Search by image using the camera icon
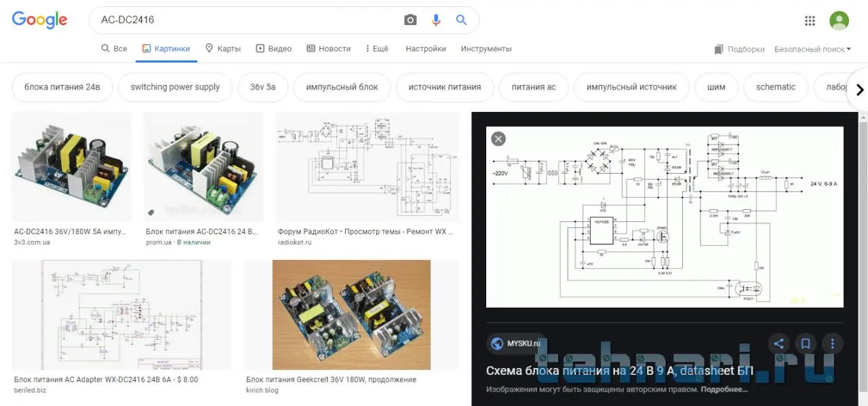This screenshot has height=406, width=868. pos(410,20)
